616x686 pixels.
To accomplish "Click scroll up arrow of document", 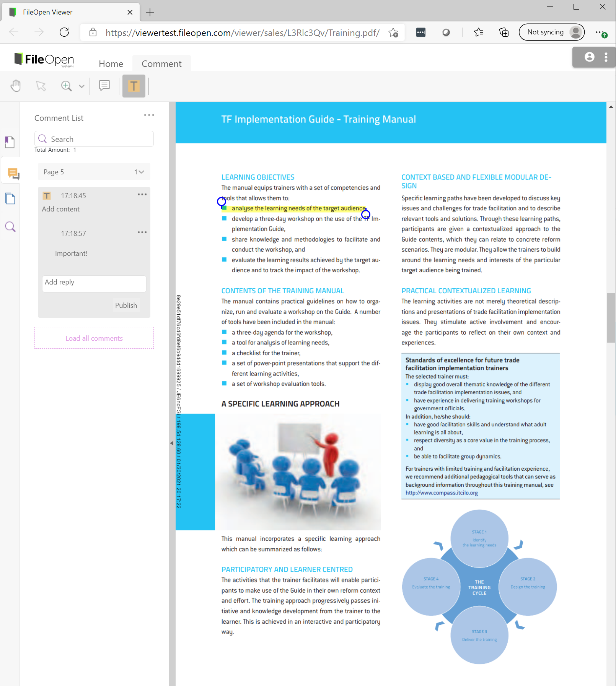I will 611,107.
